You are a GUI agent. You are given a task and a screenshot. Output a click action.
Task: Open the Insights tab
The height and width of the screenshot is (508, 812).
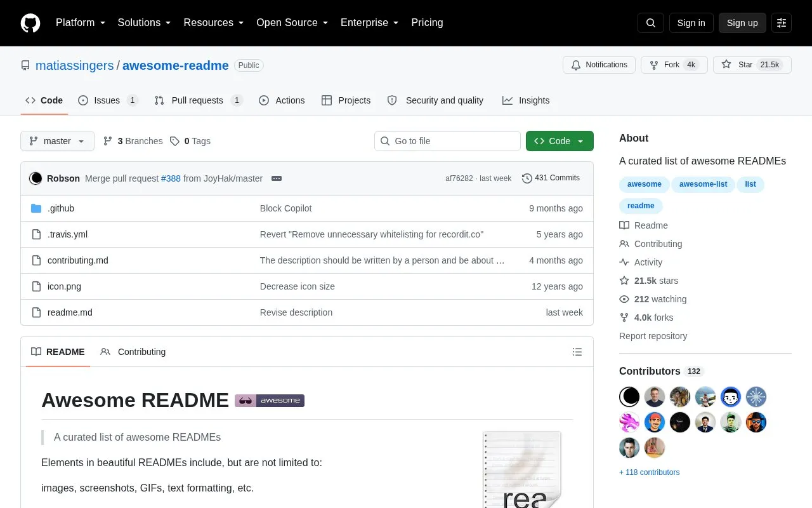526,100
